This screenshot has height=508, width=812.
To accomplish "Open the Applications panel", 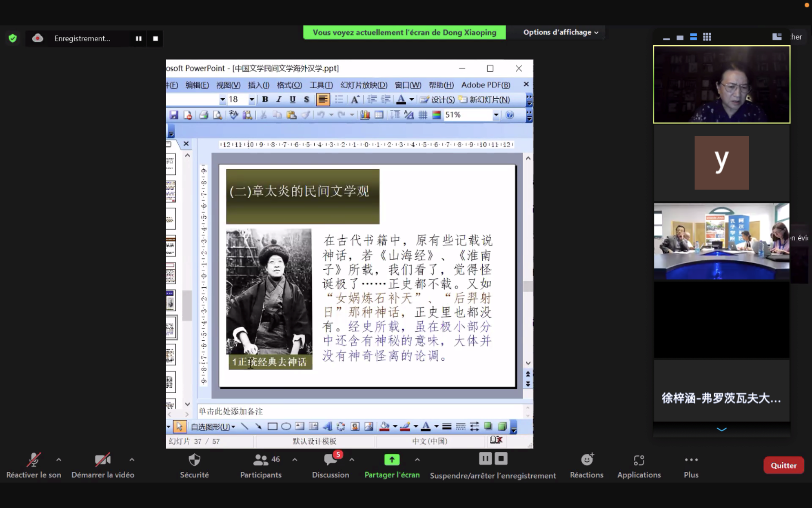I will coord(638,460).
